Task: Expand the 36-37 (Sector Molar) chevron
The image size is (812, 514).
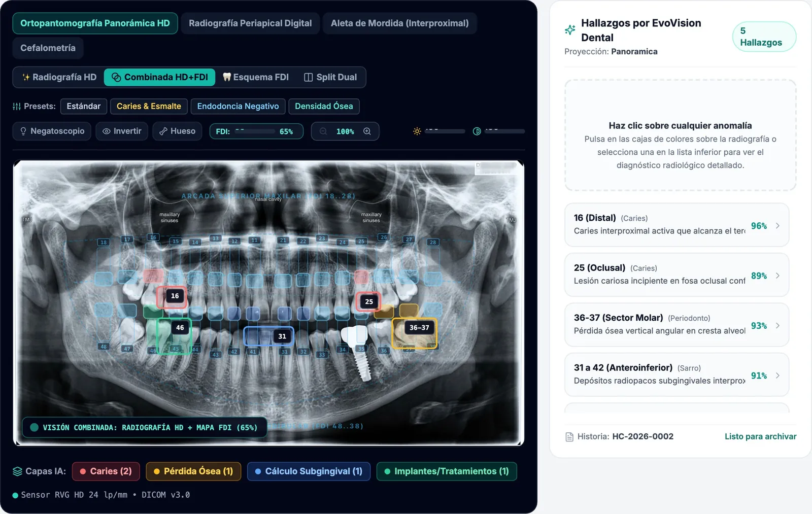Action: 778,326
